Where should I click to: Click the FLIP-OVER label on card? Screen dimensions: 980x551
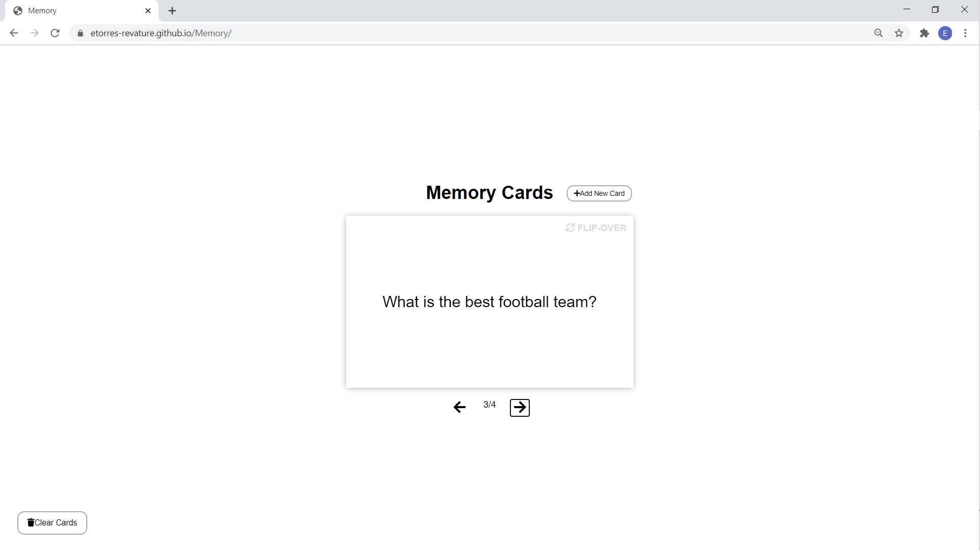596,228
